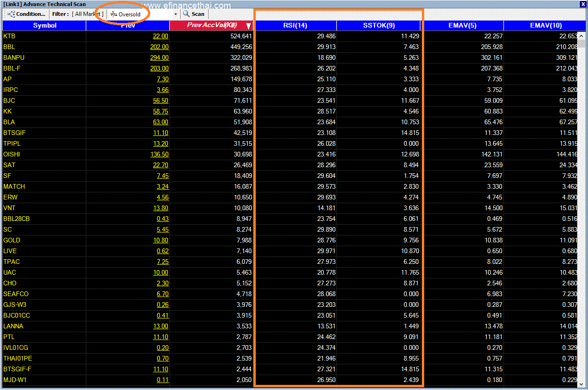Select symbol BBL
Image resolution: width=588 pixels, height=390 pixels.
click(9, 47)
